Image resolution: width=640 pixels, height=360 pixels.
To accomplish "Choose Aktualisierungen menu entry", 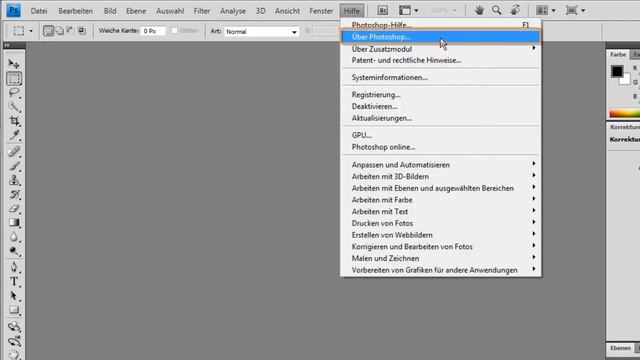I will coord(441,118).
